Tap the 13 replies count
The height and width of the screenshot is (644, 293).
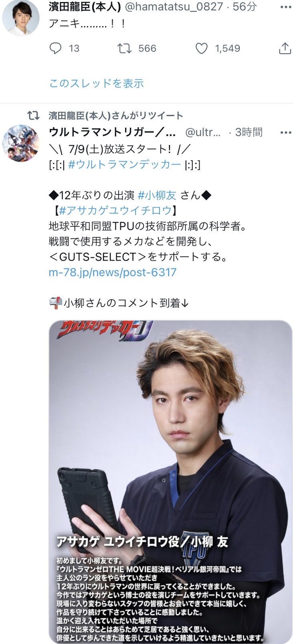[74, 48]
